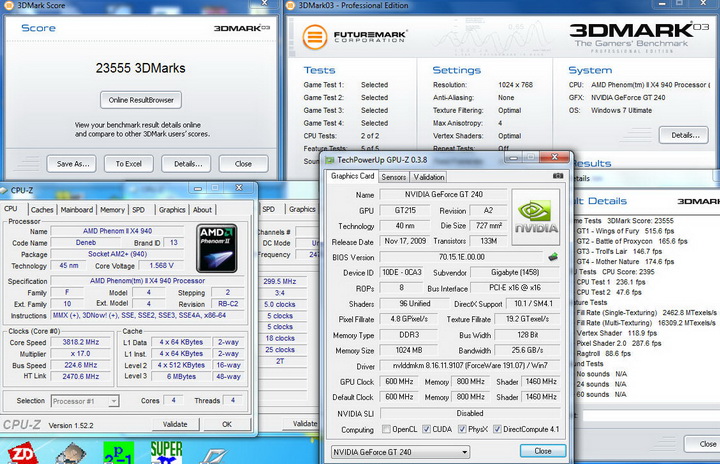Viewport: 720px width, 464px height.
Task: Toggle the PhysX checkbox in GPU-Z
Action: point(462,429)
